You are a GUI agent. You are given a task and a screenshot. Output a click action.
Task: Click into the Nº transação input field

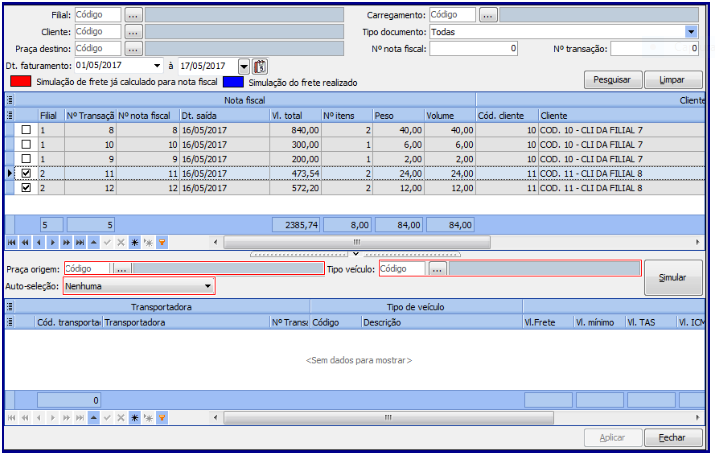tap(654, 48)
